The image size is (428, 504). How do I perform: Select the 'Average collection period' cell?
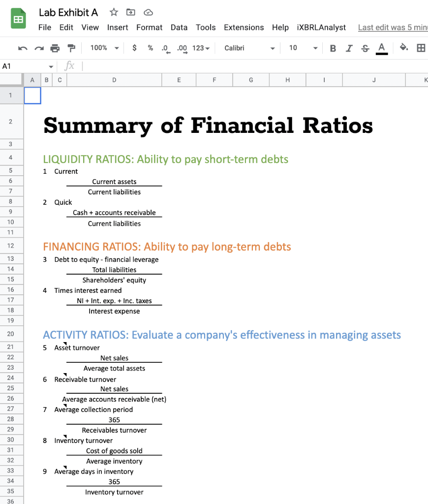click(93, 409)
